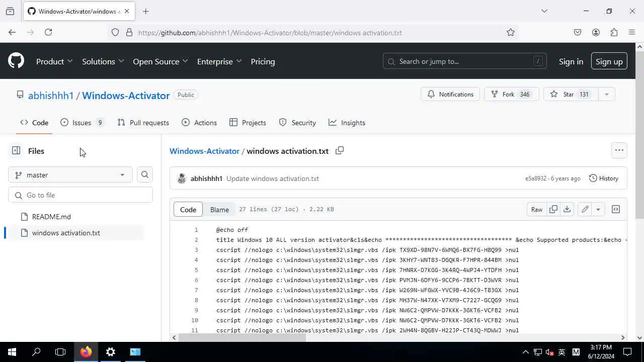Open Settings gear on taskbar
644x362 pixels.
click(x=111, y=352)
